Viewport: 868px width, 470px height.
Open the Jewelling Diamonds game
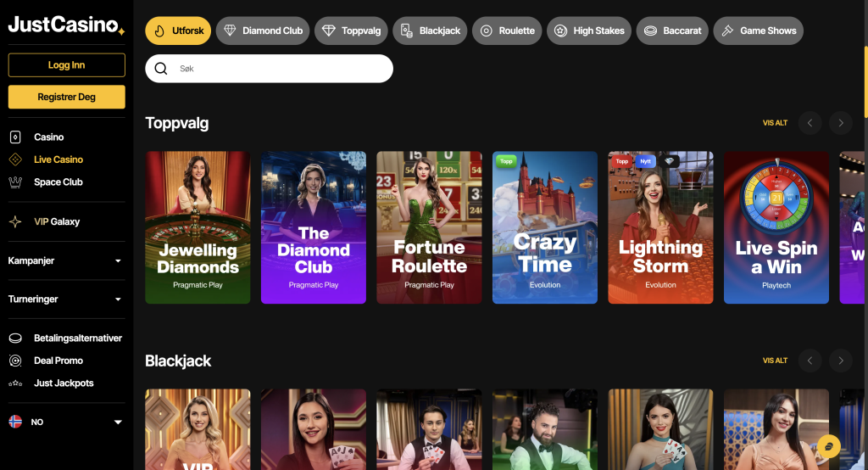(x=198, y=227)
